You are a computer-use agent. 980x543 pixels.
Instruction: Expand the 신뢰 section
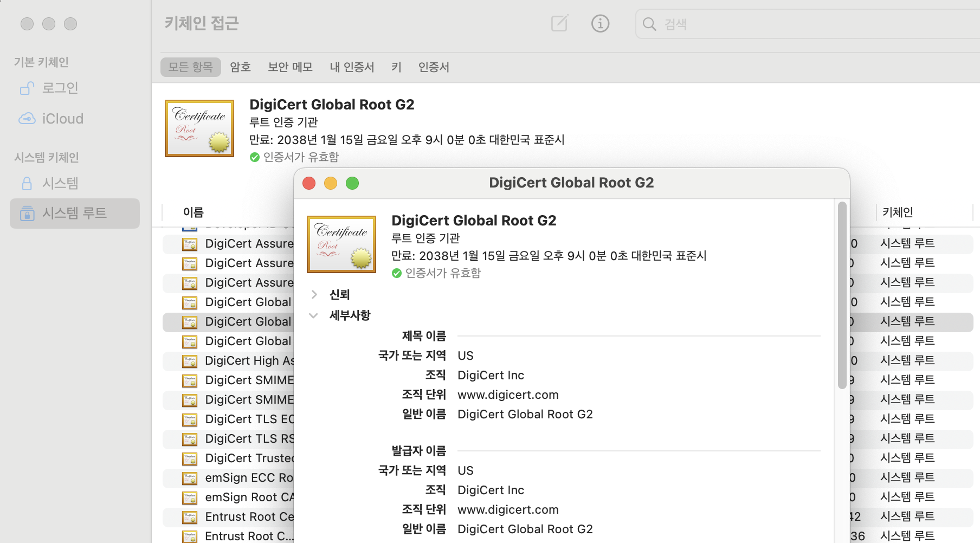(314, 294)
